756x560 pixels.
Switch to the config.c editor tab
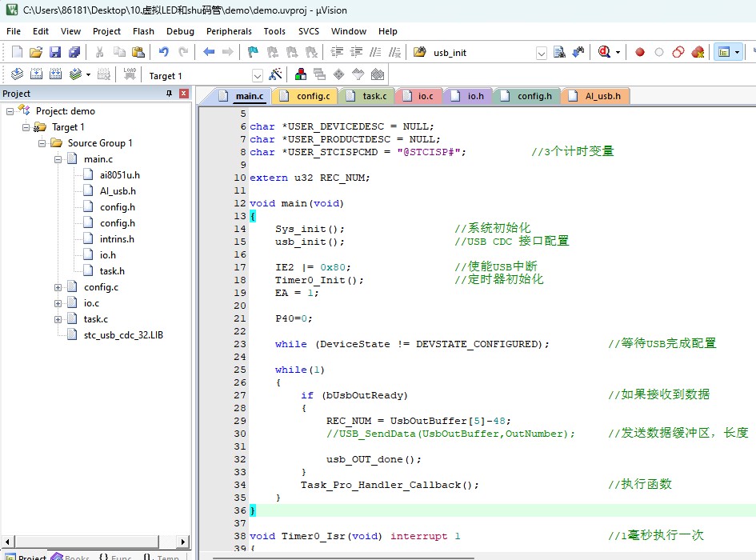pos(305,96)
